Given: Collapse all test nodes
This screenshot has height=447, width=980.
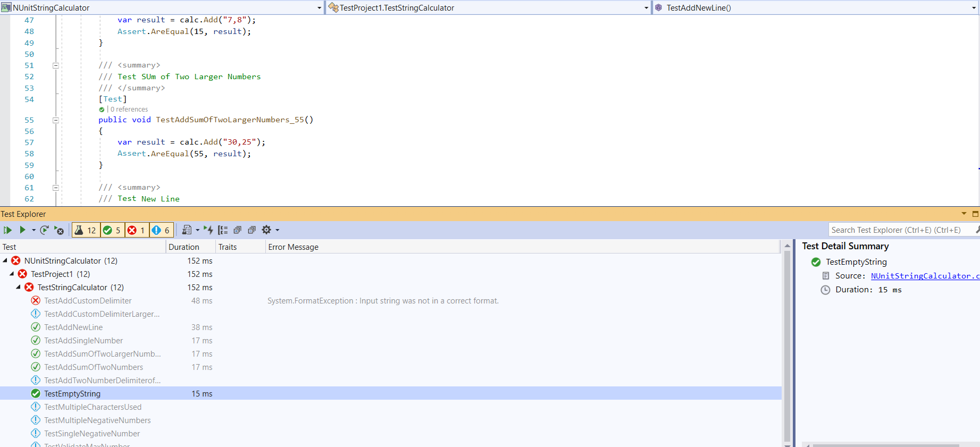Looking at the screenshot, I should click(252, 230).
